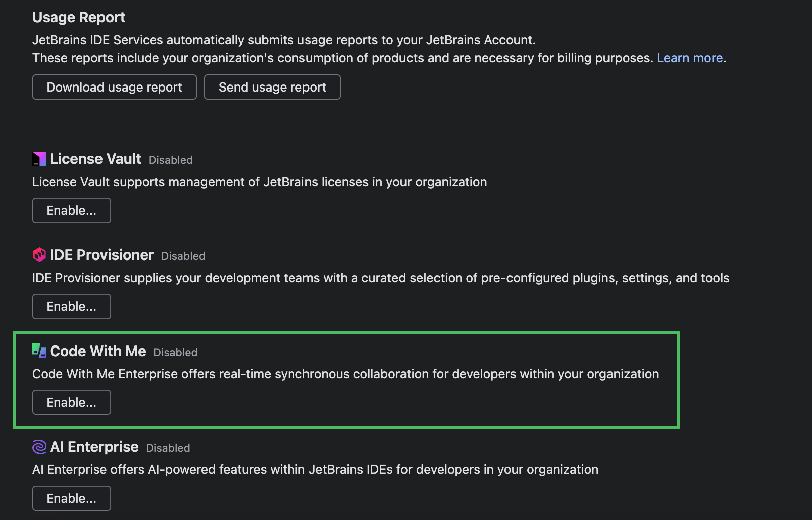Select the green Code With Me logo
This screenshot has width=812, height=520.
point(39,351)
